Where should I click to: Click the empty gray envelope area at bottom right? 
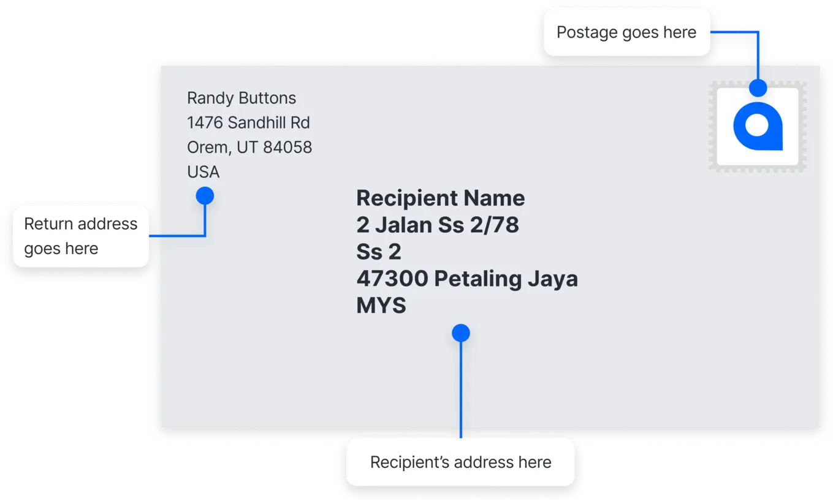705,367
